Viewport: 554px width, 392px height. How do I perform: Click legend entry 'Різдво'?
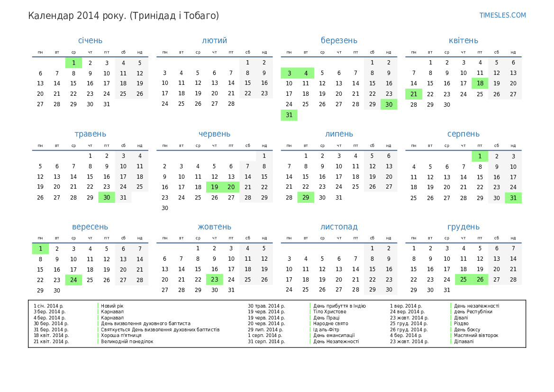pos(461,323)
